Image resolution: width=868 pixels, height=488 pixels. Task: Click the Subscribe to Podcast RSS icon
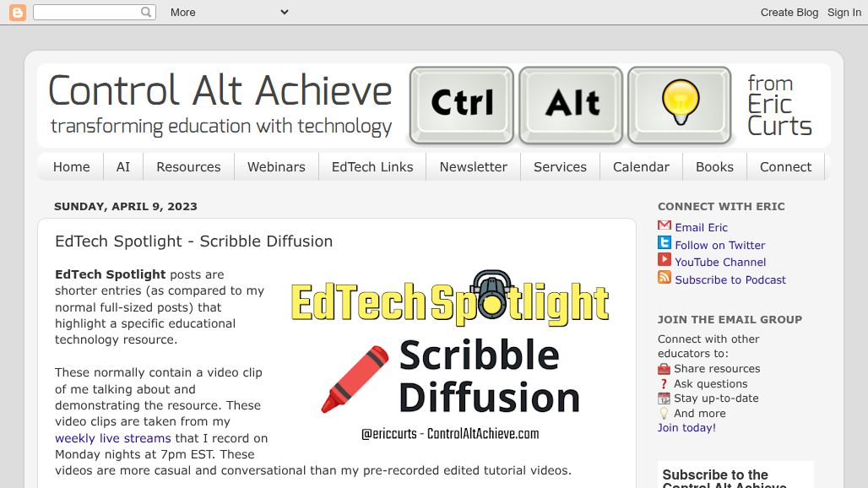(x=664, y=279)
